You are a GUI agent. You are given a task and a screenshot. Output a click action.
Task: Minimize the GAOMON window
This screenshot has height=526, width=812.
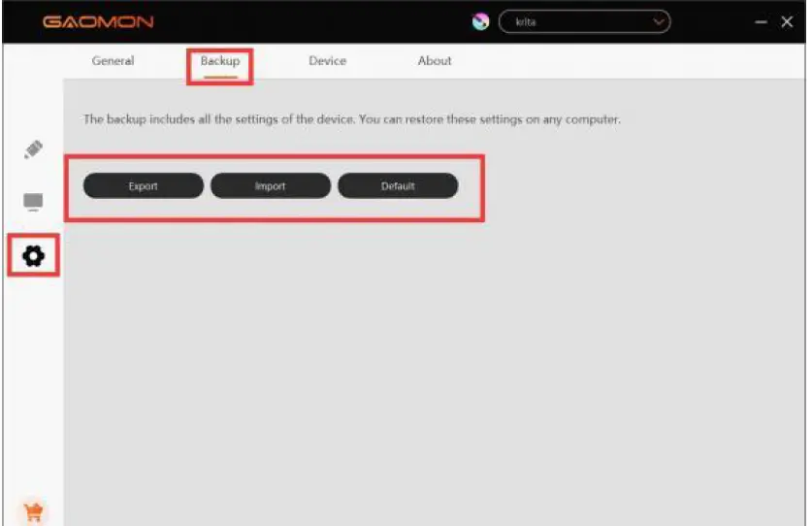click(x=761, y=21)
